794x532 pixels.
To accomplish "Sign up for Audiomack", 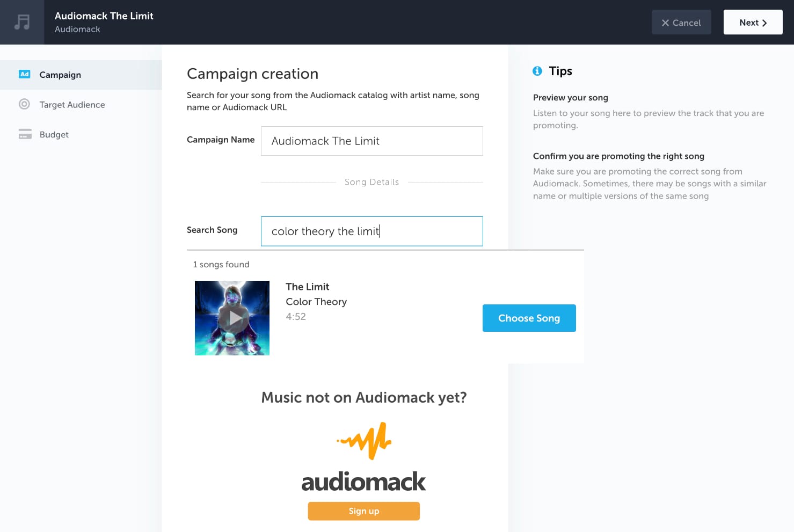I will 363,511.
